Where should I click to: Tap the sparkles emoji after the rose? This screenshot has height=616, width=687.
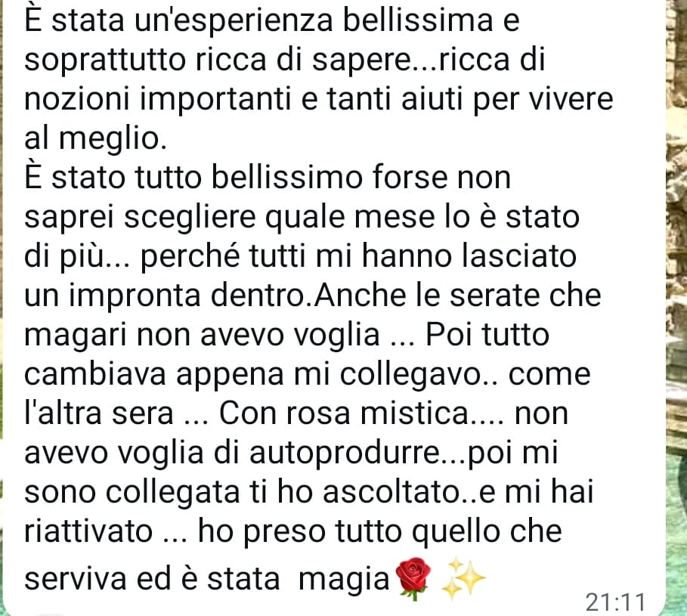[463, 578]
